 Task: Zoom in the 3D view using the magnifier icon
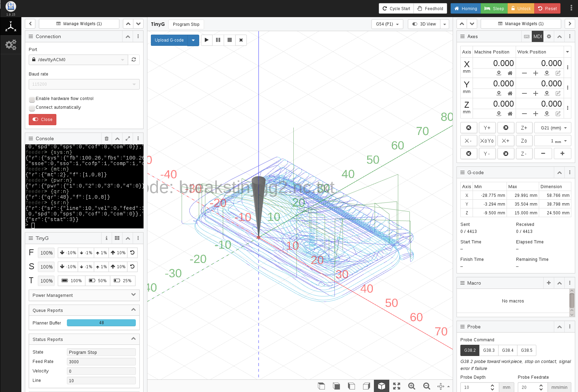412,386
